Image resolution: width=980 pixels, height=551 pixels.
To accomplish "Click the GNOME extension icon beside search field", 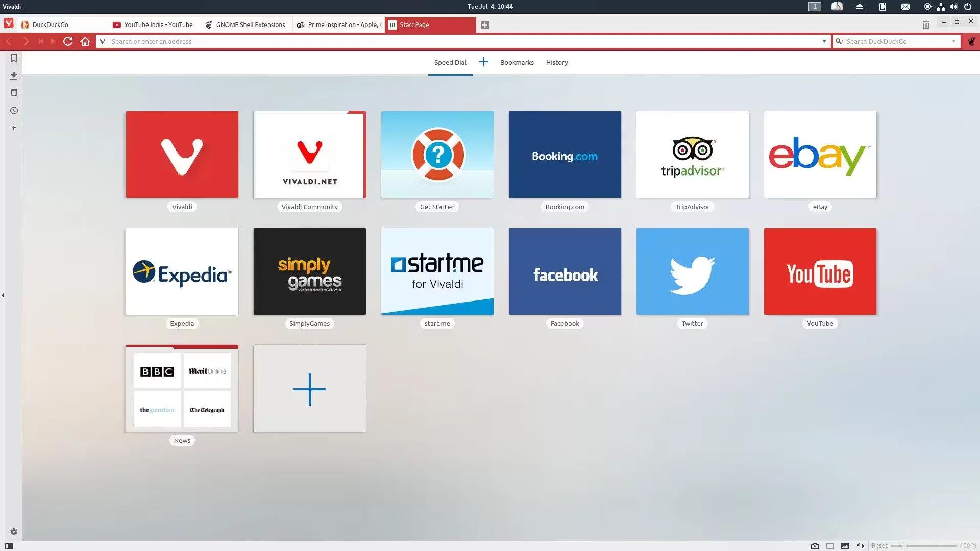I will pos(971,41).
